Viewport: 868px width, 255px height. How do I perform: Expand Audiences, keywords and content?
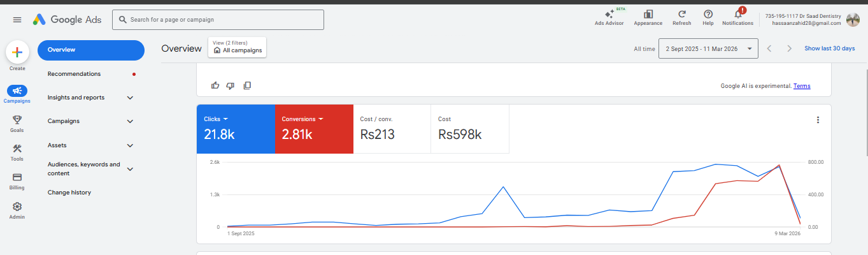click(130, 169)
